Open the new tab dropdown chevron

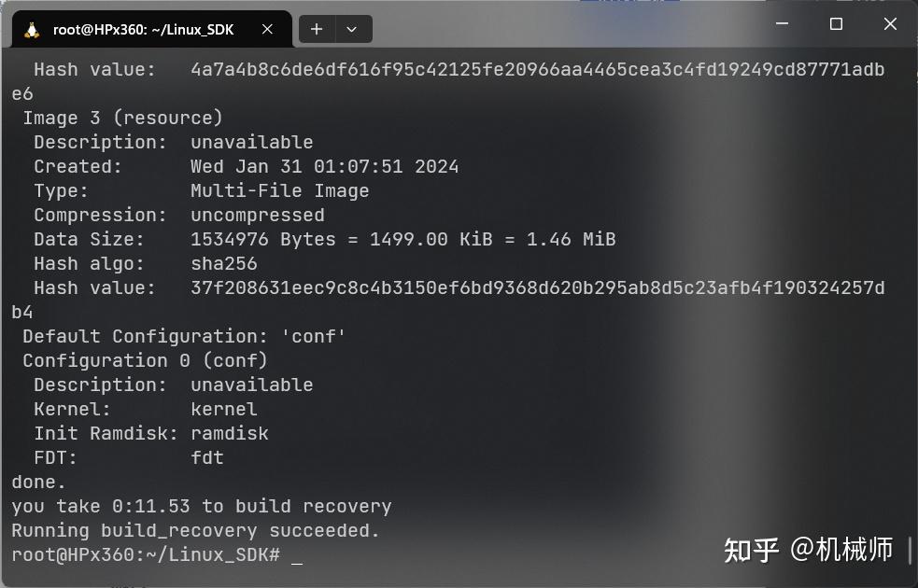pyautogui.click(x=352, y=29)
